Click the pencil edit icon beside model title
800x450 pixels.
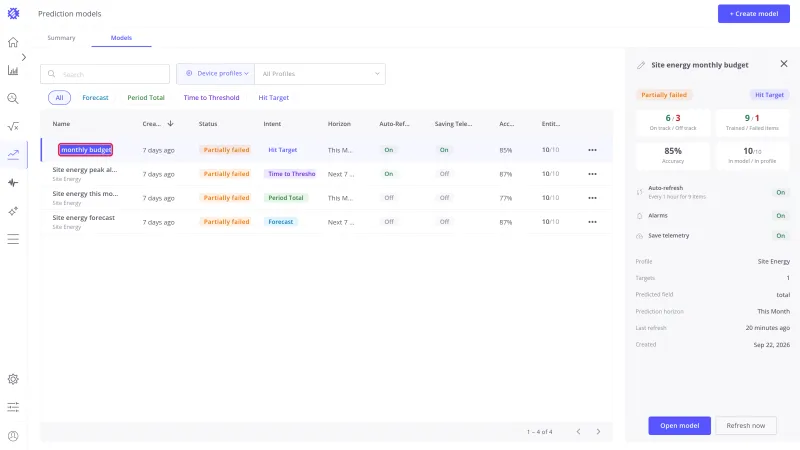pos(641,65)
